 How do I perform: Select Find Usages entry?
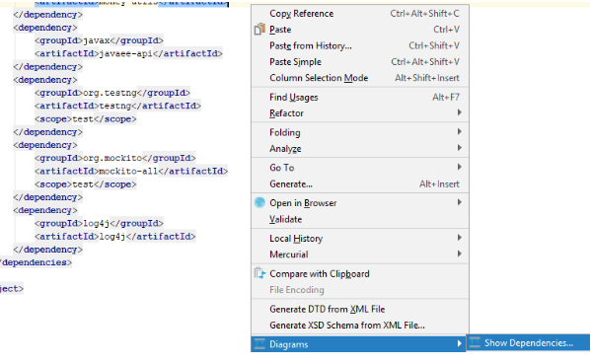pos(360,98)
